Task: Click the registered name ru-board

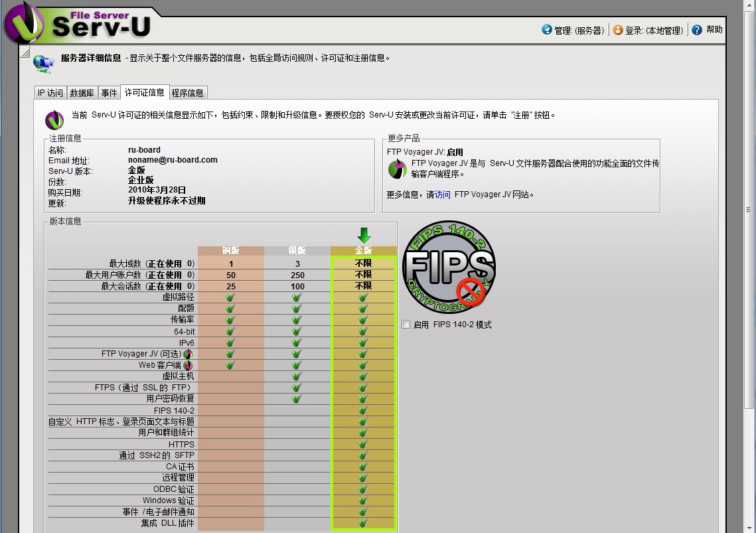Action: click(x=144, y=149)
